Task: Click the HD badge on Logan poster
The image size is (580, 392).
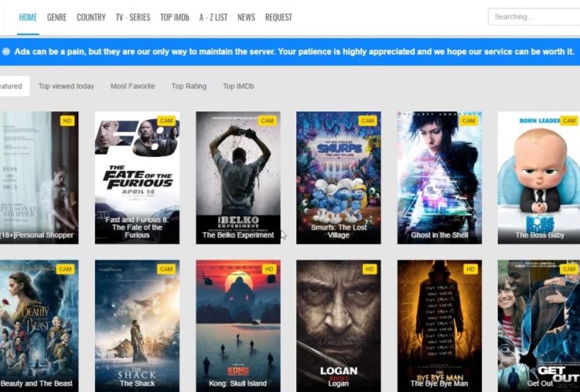Action: (369, 269)
